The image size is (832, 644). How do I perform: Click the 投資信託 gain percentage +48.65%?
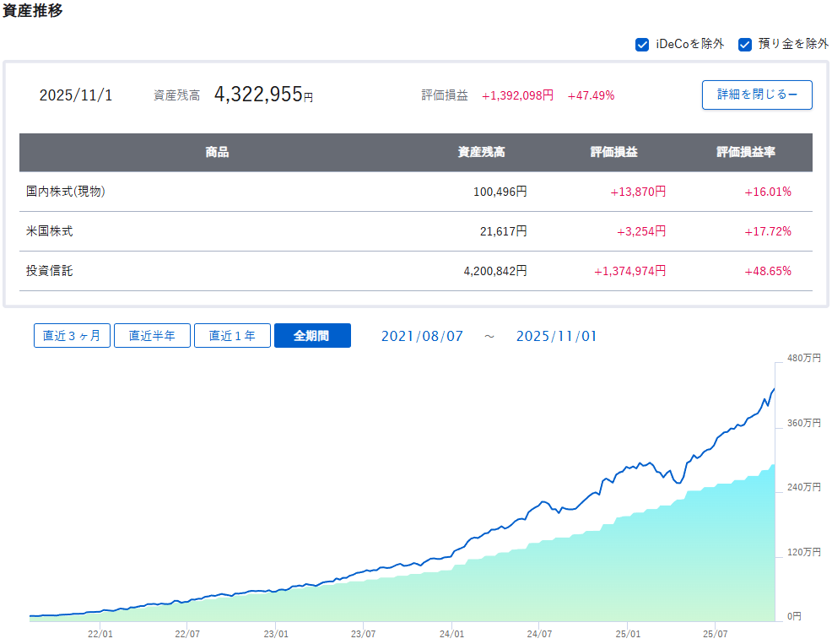(x=767, y=271)
